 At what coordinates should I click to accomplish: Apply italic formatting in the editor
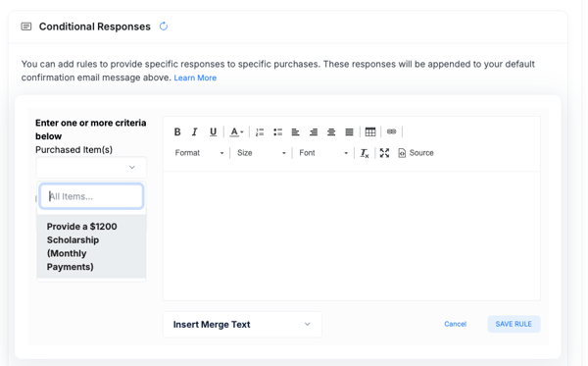195,131
